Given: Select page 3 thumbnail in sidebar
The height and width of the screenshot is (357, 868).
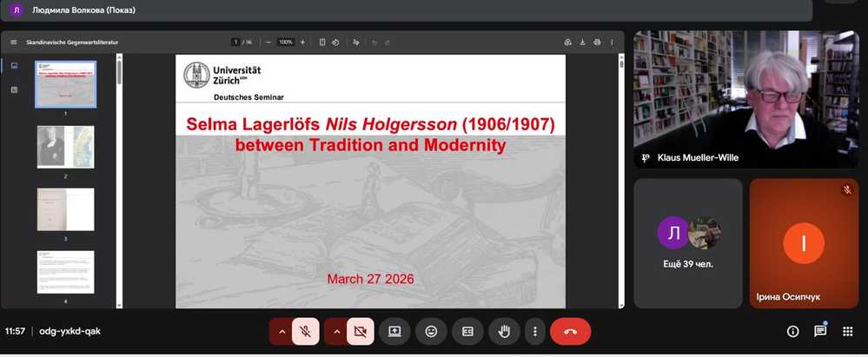Looking at the screenshot, I should (65, 209).
